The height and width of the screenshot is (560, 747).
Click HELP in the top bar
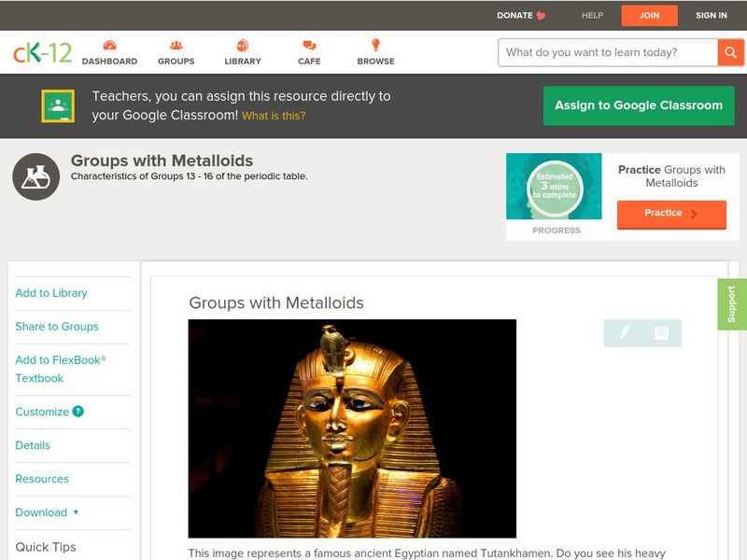pos(592,16)
